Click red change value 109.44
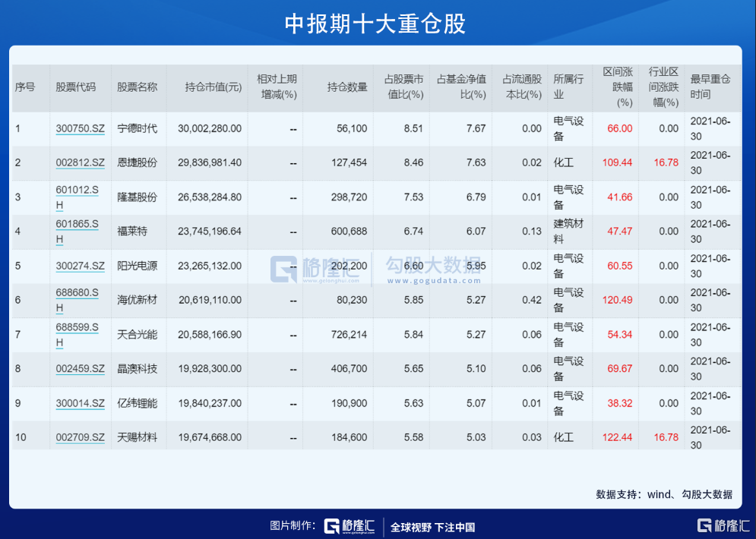Viewport: 756px width, 539px height. [617, 162]
